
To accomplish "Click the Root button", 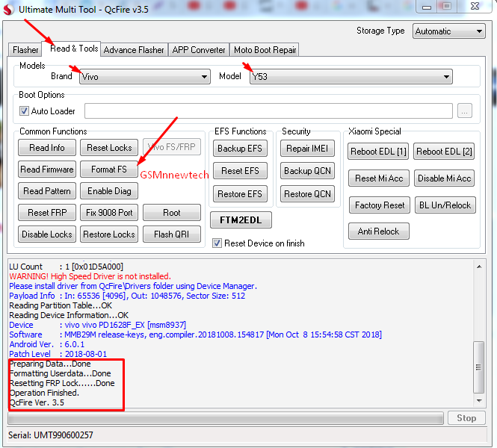I will 171,213.
